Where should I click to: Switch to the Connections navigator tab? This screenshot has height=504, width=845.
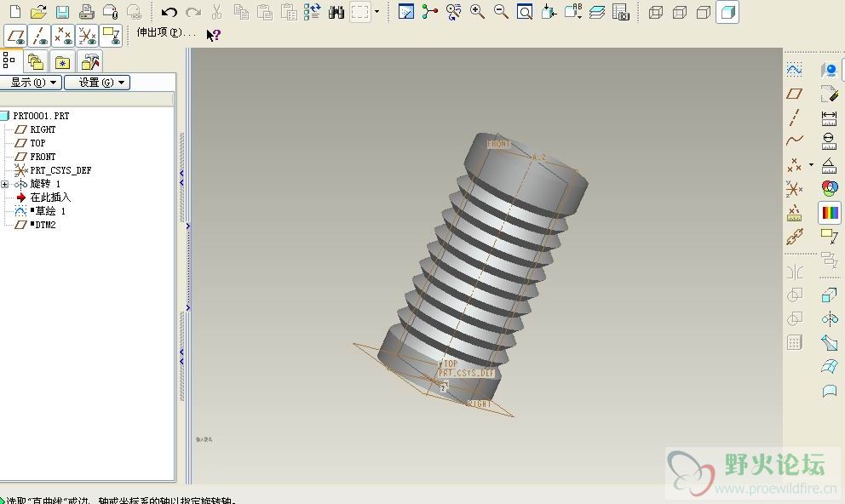tap(89, 62)
